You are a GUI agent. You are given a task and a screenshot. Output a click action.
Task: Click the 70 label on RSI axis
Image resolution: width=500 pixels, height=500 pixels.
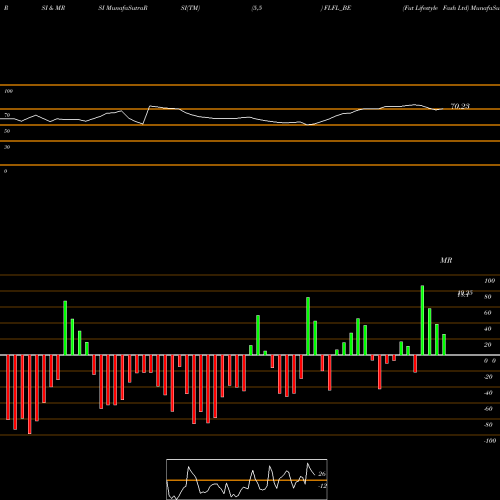tap(7, 115)
